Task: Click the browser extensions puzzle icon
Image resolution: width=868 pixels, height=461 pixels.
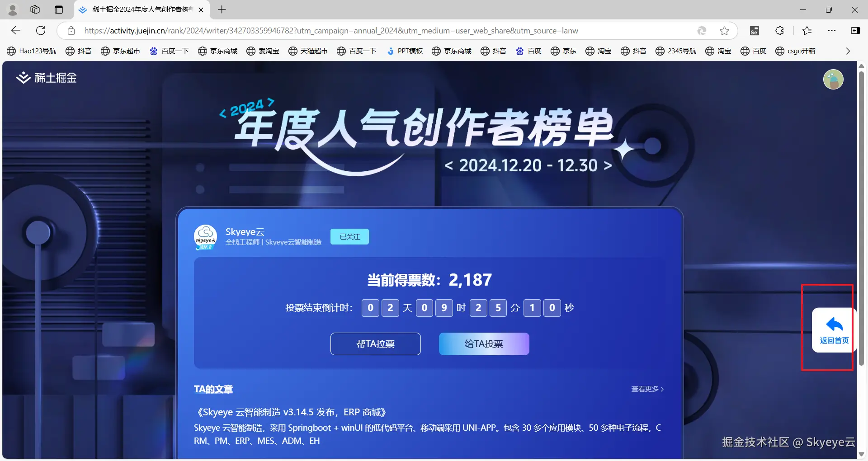Action: click(x=779, y=31)
